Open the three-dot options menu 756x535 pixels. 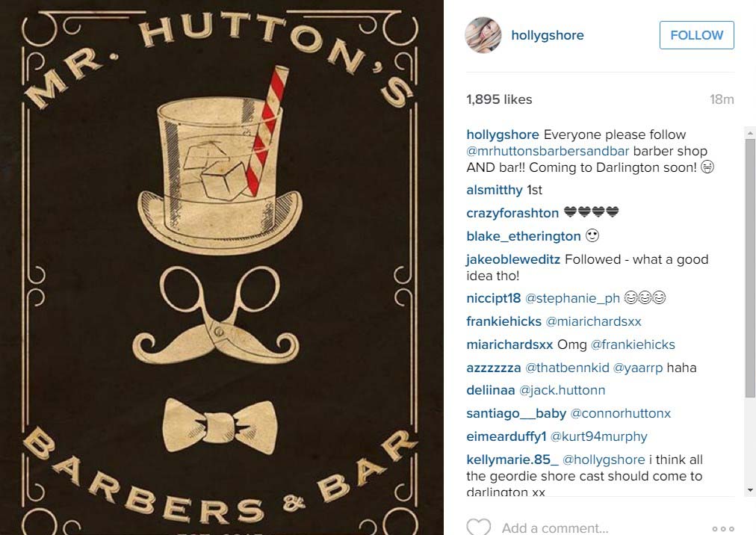(722, 529)
